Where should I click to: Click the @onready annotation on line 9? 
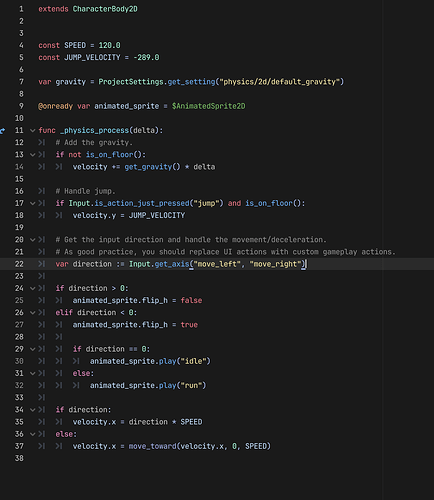[x=55, y=106]
